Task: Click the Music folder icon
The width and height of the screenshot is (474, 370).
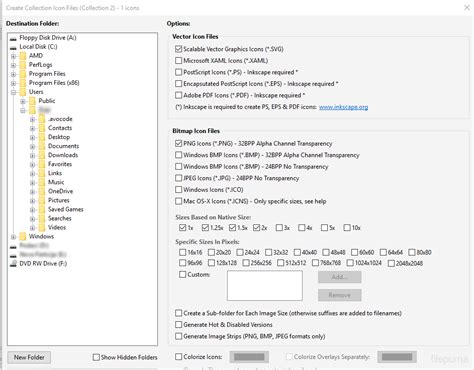Action: point(42,182)
